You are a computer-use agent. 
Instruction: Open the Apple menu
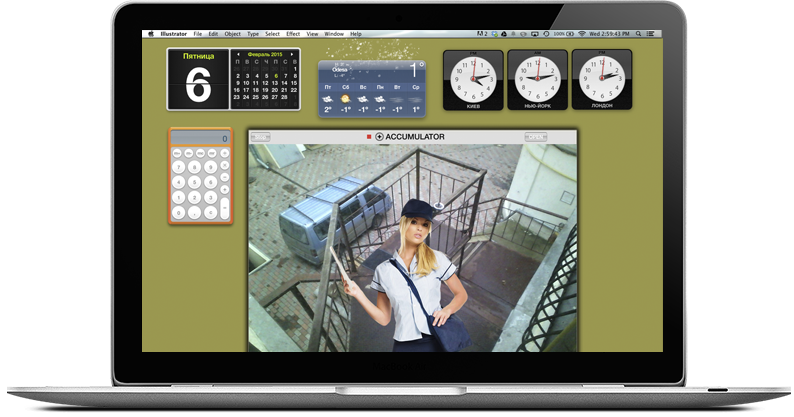click(151, 34)
